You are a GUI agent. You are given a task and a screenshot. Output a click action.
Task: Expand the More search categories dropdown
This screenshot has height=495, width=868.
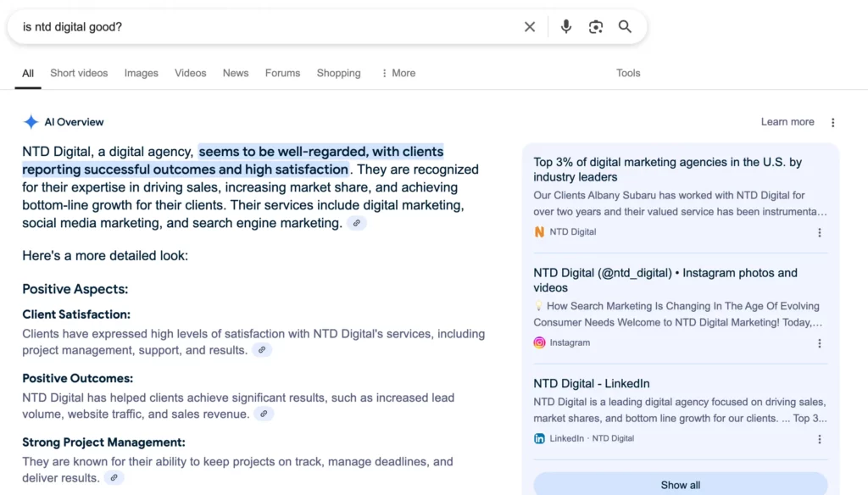(398, 73)
